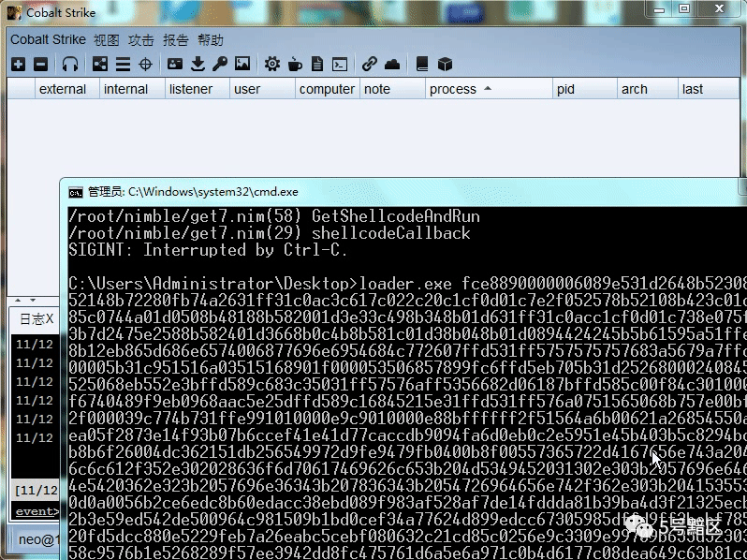
Task: Click the neo@ status text
Action: pos(38,539)
